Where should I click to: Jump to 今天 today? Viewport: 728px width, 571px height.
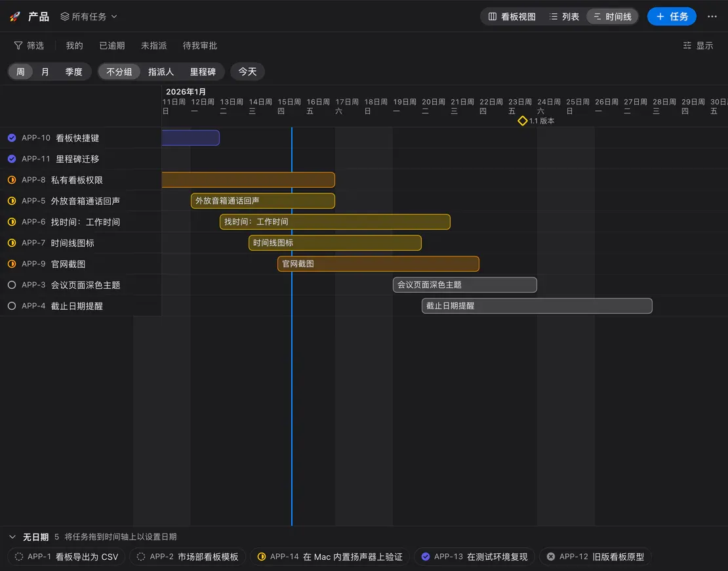[247, 72]
